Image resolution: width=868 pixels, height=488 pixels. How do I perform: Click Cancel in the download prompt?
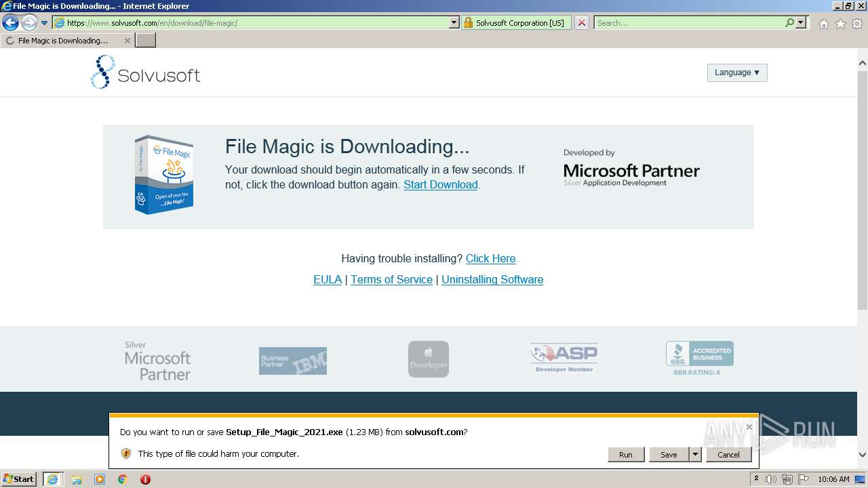click(x=729, y=455)
